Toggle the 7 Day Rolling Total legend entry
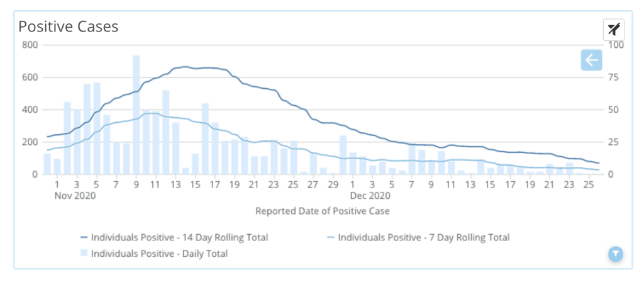 pyautogui.click(x=423, y=237)
